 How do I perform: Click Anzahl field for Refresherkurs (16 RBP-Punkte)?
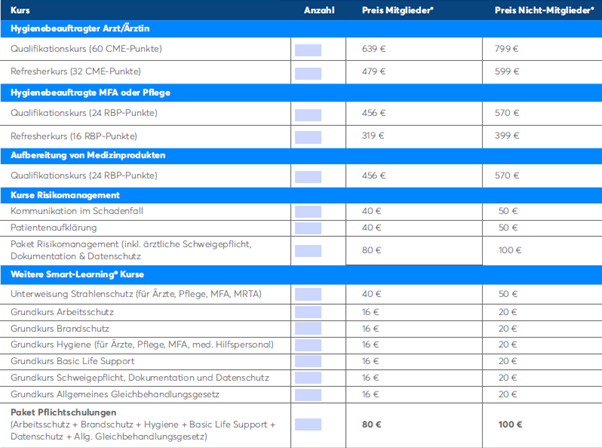(x=308, y=137)
